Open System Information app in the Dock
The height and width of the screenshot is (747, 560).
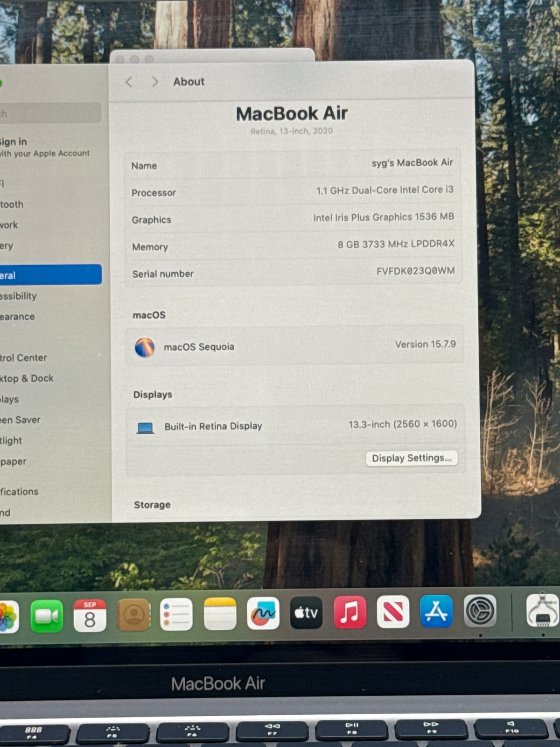(x=543, y=610)
